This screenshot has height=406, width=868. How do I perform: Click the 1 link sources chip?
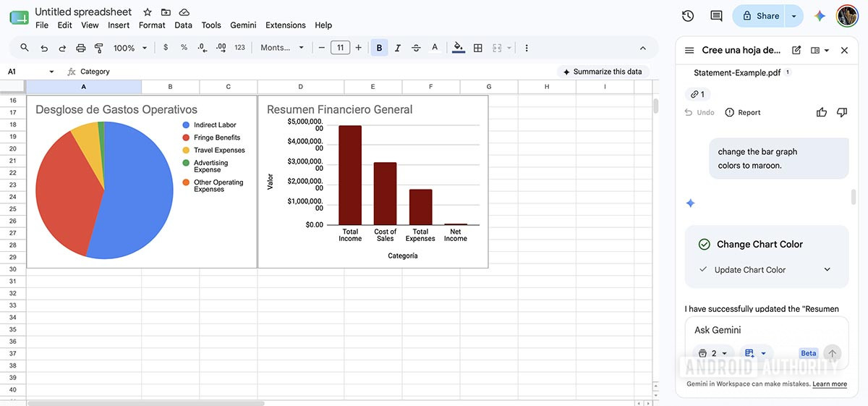[697, 94]
